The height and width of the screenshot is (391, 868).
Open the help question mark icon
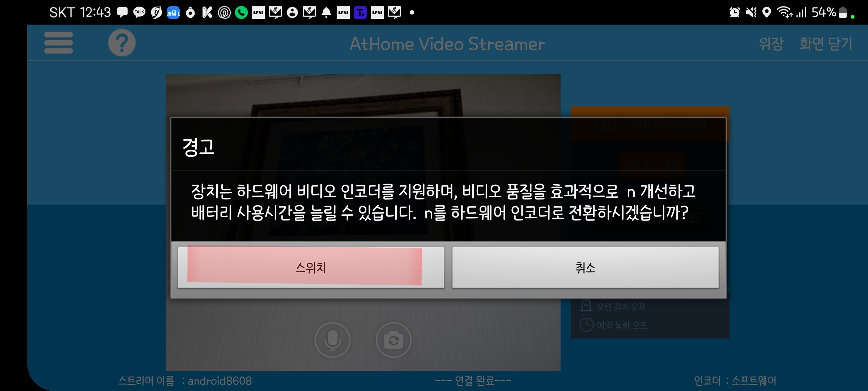[122, 43]
